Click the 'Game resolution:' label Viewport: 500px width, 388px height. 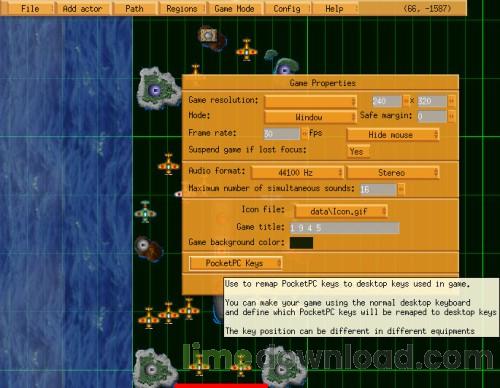click(223, 100)
